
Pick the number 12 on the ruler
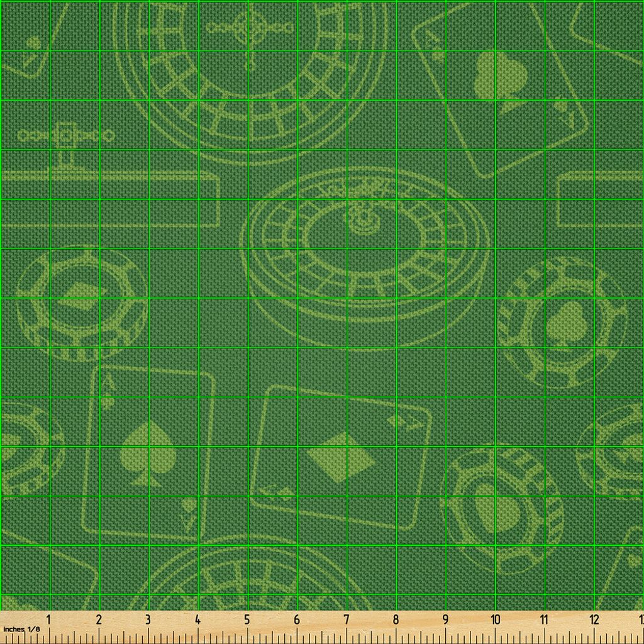594,619
